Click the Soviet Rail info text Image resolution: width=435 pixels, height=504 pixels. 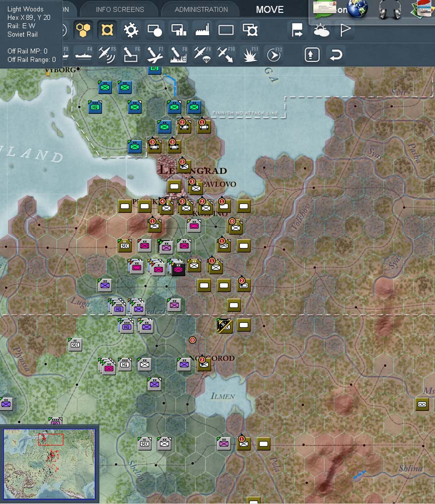[22, 34]
